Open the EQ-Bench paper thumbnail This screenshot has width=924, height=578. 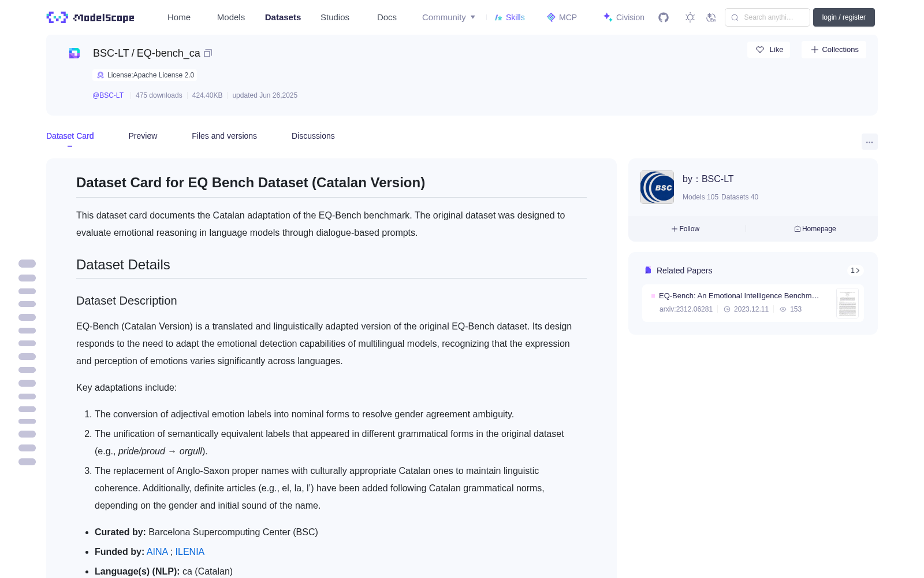[847, 303]
